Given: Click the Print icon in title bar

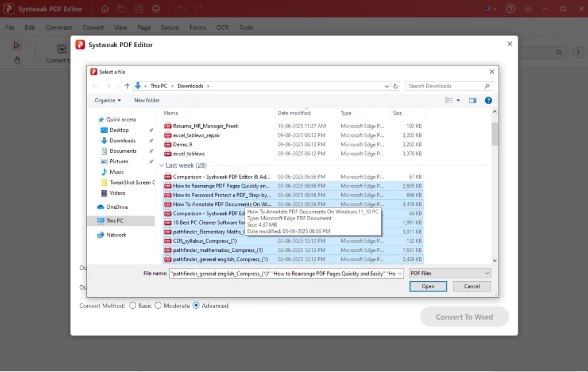Looking at the screenshot, I should tap(156, 9).
